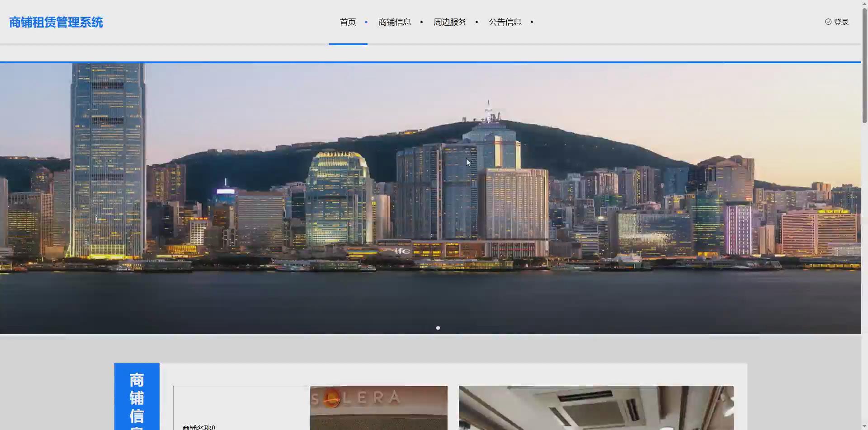
Task: Toggle the 首页 active tab underline
Action: [348, 45]
